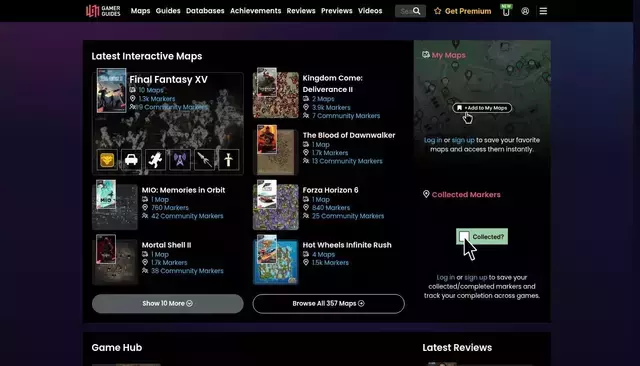
Task: Click '42 Community Markers' text
Action: [x=187, y=216]
